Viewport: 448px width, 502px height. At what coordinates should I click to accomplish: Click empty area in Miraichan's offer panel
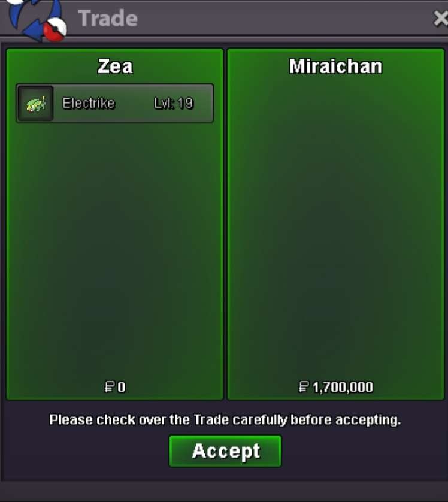point(335,224)
